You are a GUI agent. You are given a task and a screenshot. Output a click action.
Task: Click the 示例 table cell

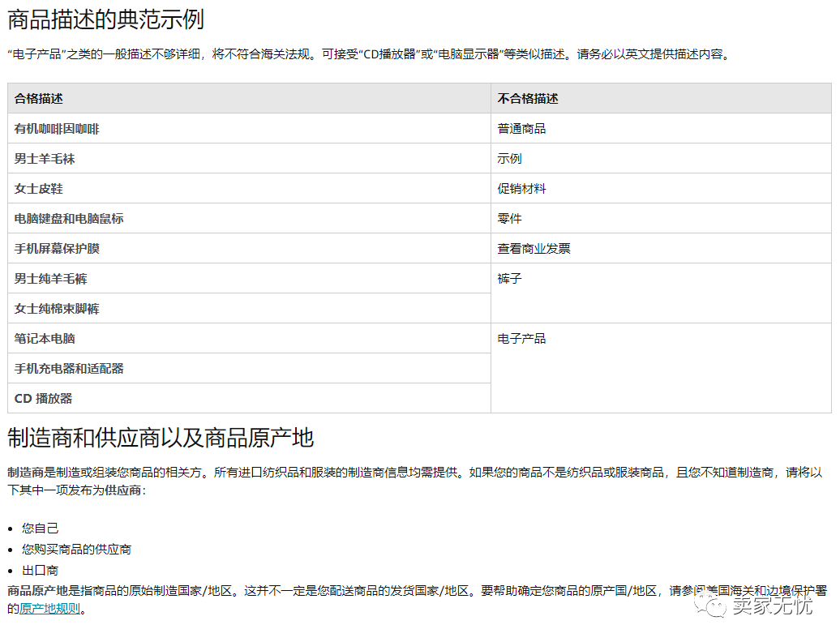click(510, 158)
